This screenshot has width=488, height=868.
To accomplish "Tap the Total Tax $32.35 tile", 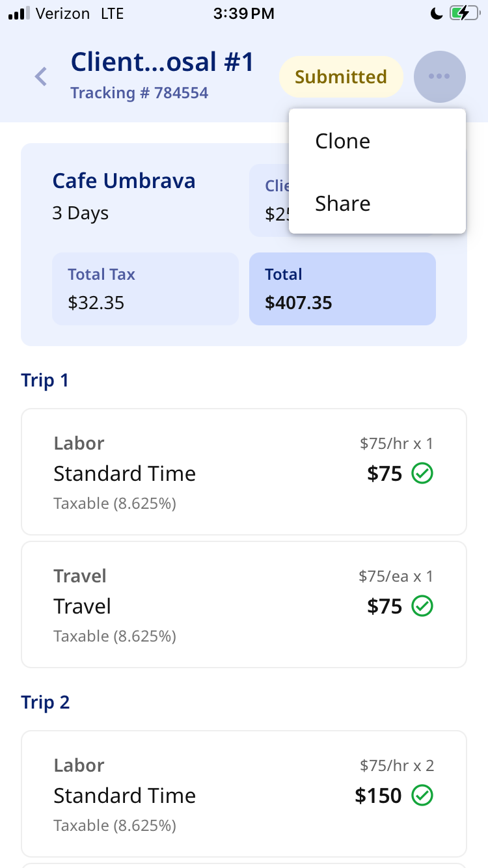I will (145, 288).
